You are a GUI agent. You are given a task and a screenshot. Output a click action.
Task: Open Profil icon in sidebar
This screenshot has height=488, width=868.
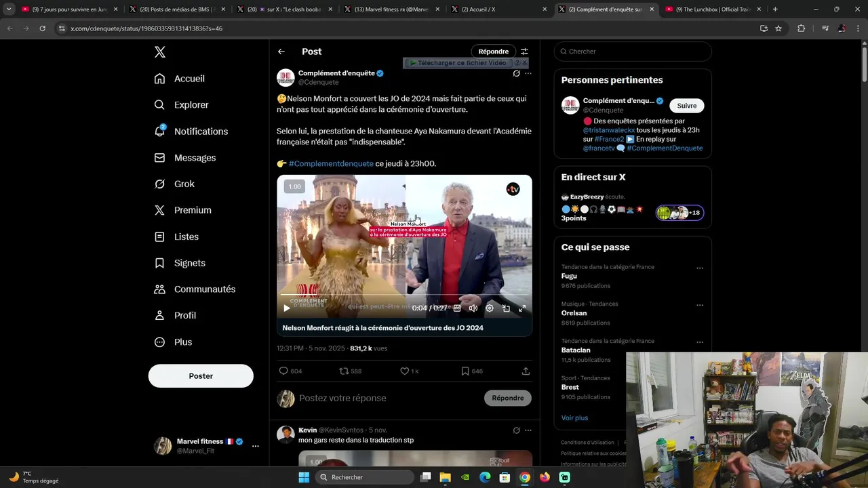(159, 315)
